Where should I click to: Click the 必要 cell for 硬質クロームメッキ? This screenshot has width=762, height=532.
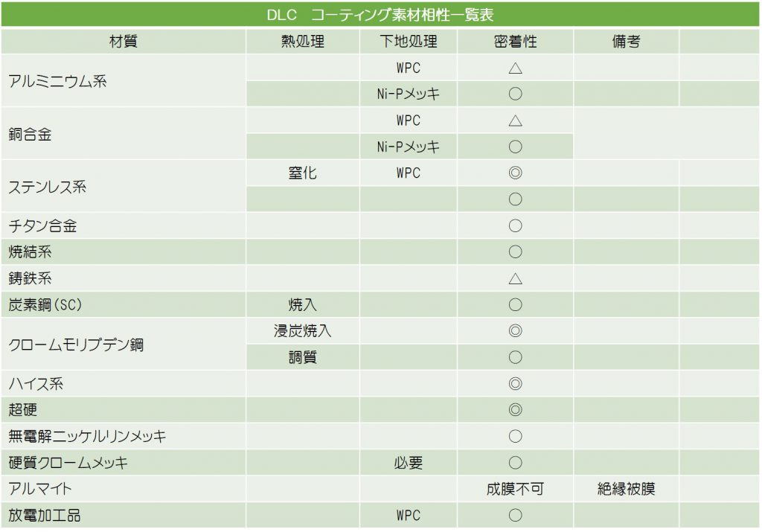pyautogui.click(x=409, y=463)
